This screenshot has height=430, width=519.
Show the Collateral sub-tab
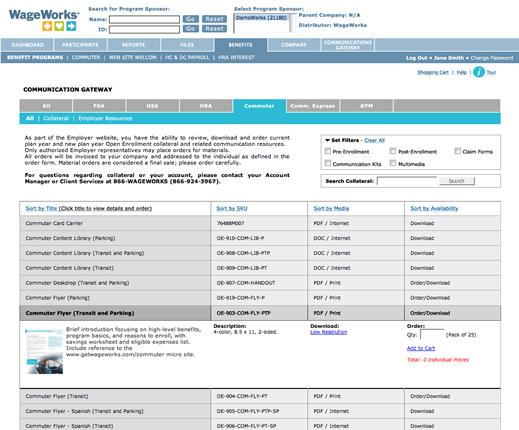coord(56,118)
